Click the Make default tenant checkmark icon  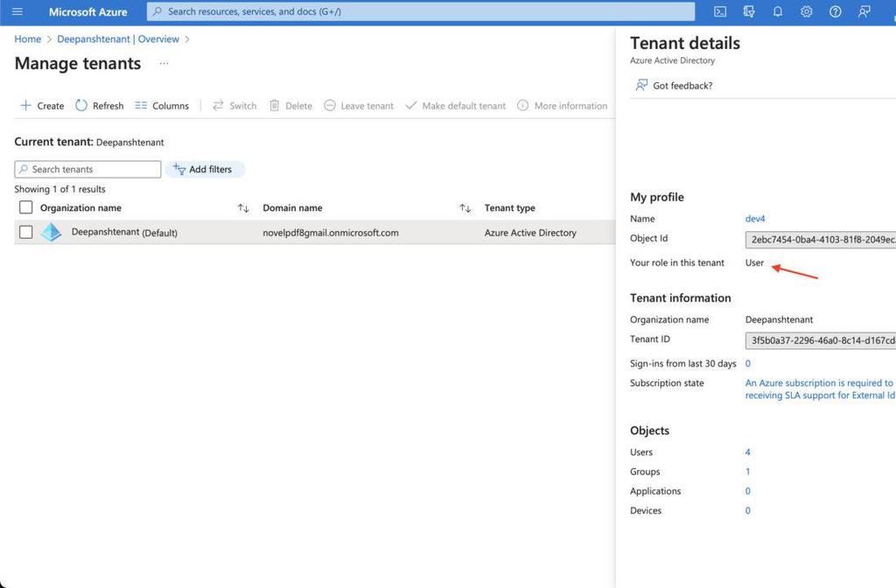pos(411,105)
